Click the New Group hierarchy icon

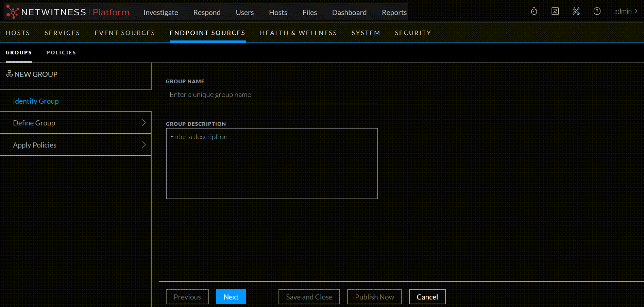coord(9,74)
